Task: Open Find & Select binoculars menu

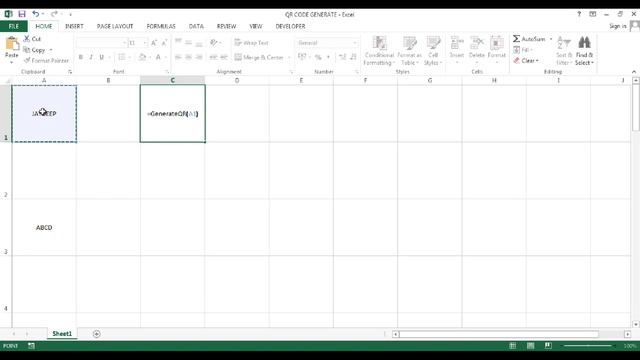Action: (x=584, y=51)
